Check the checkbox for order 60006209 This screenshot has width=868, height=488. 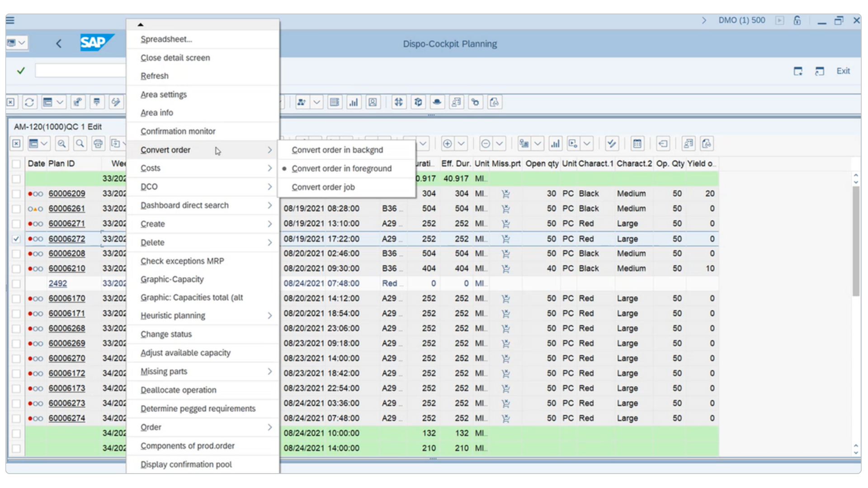click(x=16, y=193)
